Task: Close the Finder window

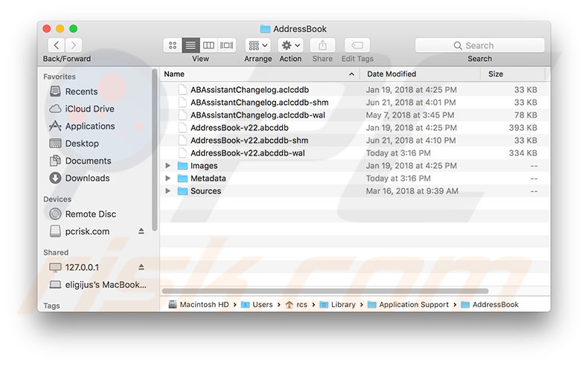Action: tap(47, 29)
